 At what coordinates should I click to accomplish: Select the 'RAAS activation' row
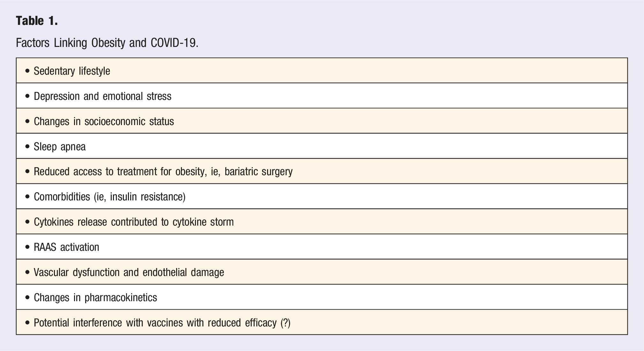[x=322, y=247]
